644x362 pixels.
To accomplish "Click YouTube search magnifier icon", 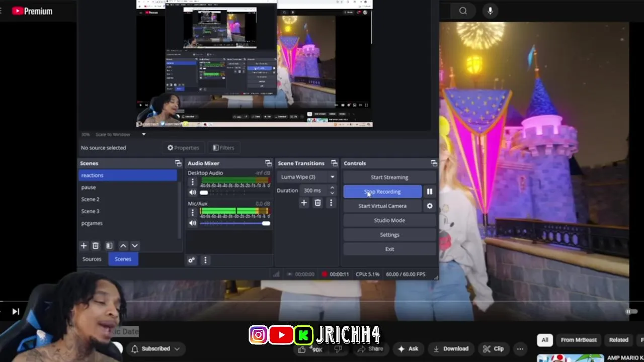I will coord(463,11).
